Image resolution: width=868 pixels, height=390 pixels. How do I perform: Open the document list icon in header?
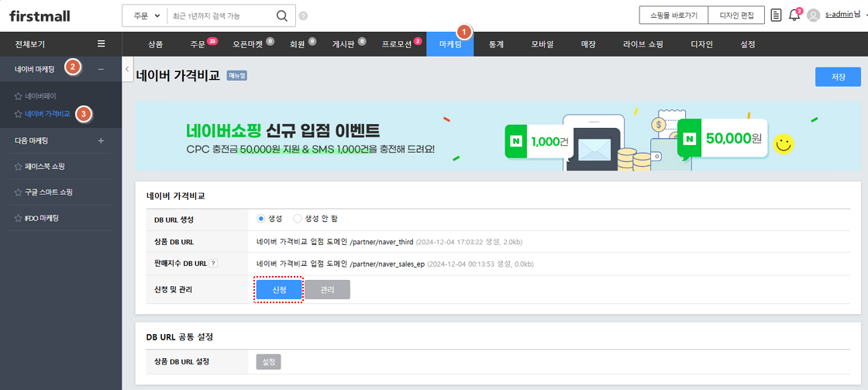point(777,15)
